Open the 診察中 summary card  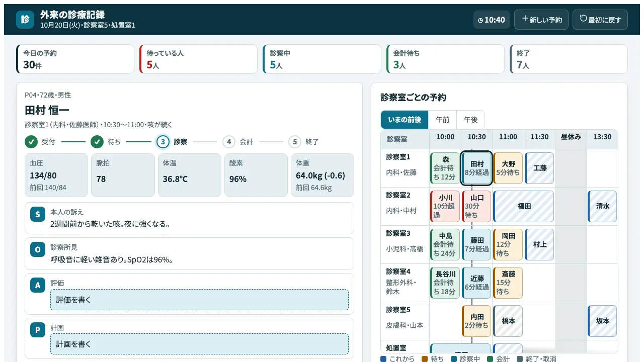(322, 59)
